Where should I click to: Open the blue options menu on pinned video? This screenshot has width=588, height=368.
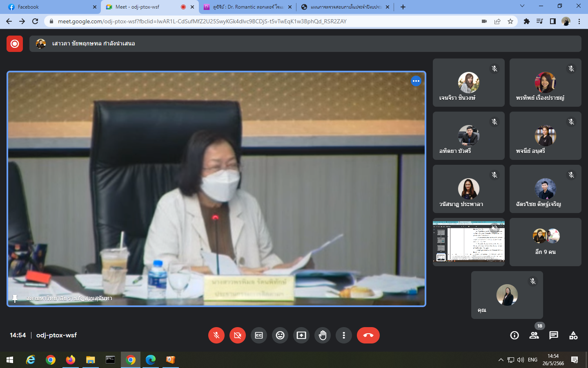[416, 81]
